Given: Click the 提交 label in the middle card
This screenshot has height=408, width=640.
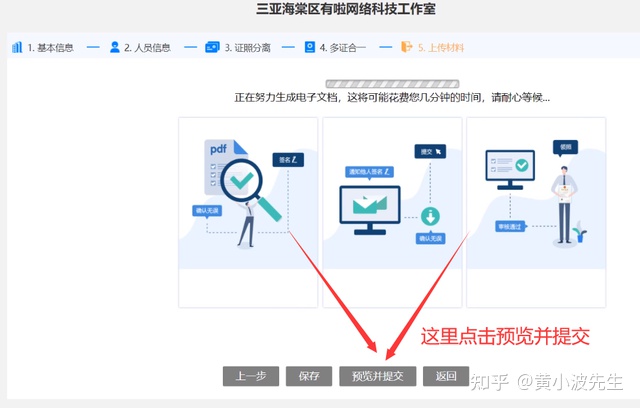Looking at the screenshot, I should pyautogui.click(x=430, y=151).
